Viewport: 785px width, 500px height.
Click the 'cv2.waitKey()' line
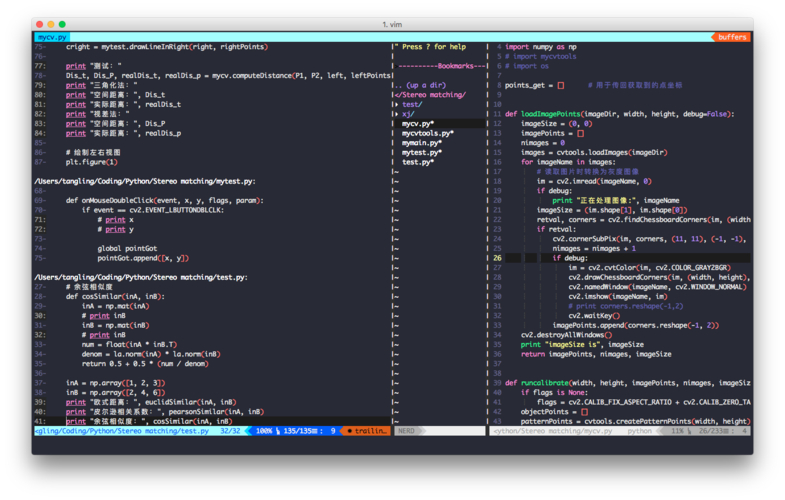594,316
